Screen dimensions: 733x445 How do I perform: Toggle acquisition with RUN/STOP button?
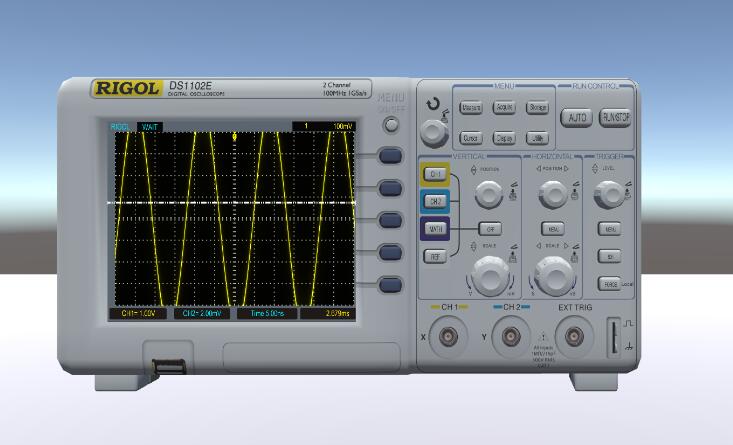[615, 117]
